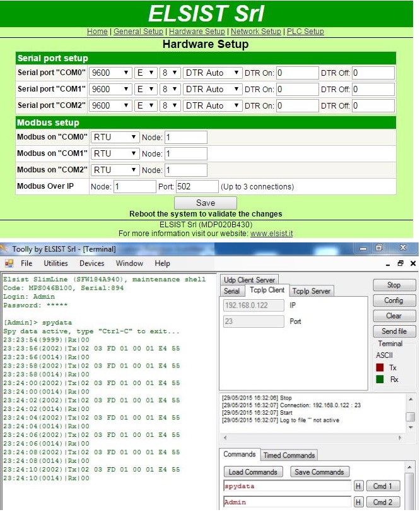Click Save Commands button
Image resolution: width=420 pixels, height=512 pixels.
[319, 472]
